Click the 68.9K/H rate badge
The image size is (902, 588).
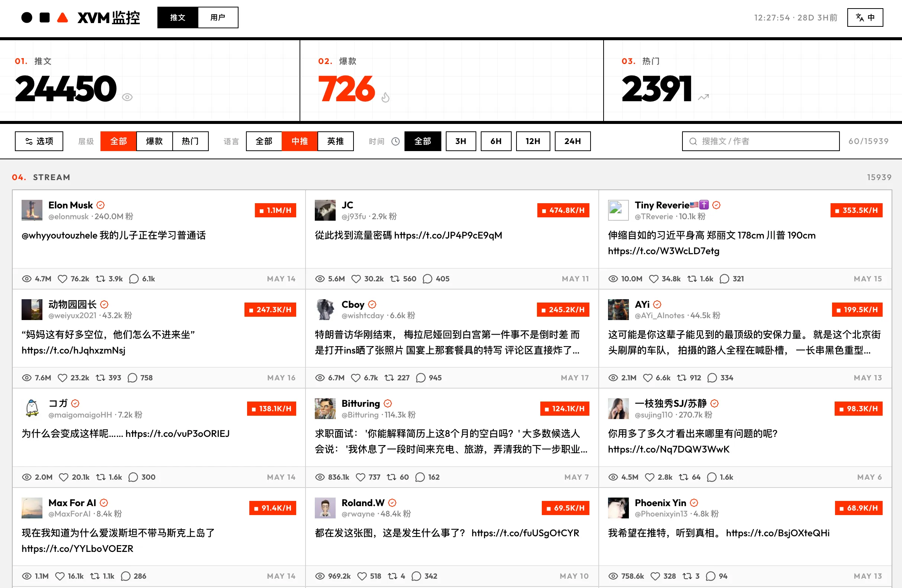[858, 508]
